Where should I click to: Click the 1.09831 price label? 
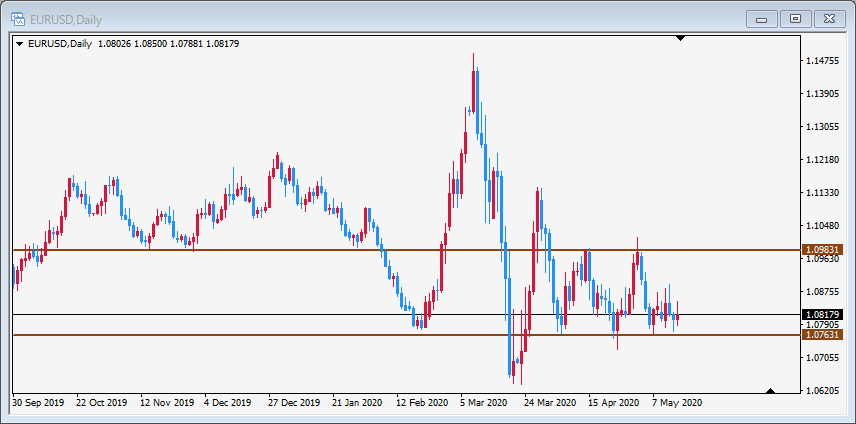tap(822, 249)
